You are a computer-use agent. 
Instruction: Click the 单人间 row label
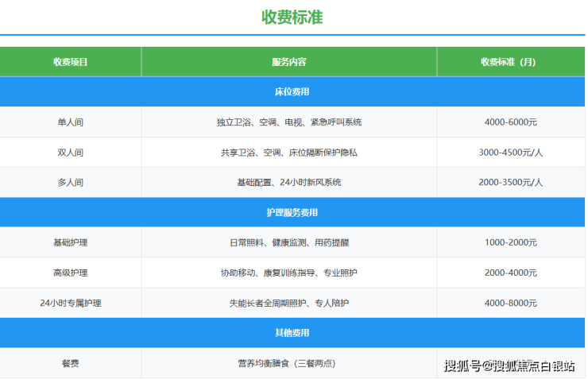click(x=71, y=122)
